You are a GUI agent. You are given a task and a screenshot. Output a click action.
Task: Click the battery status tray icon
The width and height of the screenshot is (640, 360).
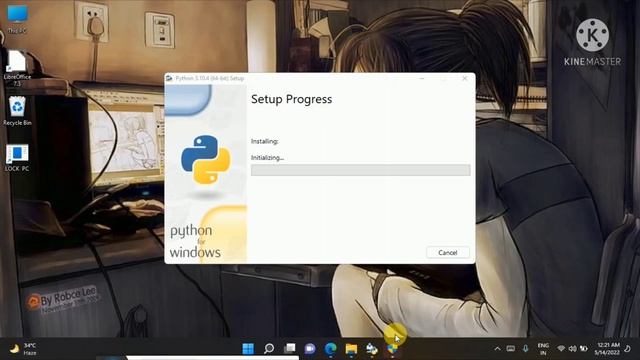pos(584,349)
